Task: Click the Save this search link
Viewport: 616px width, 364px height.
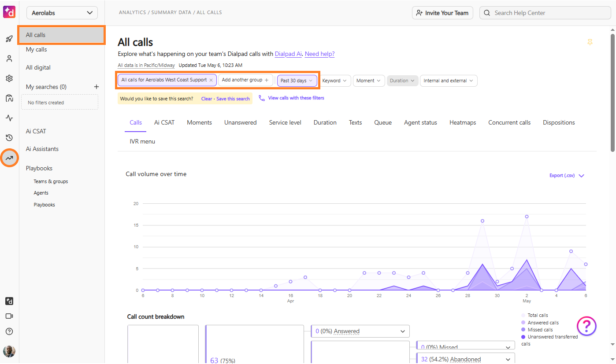Action: click(233, 99)
